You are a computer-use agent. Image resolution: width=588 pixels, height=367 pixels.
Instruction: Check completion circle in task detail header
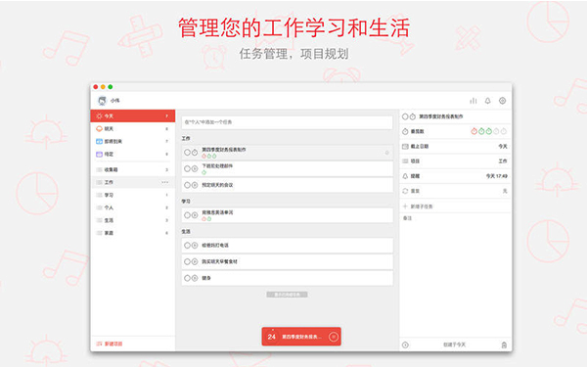405,116
